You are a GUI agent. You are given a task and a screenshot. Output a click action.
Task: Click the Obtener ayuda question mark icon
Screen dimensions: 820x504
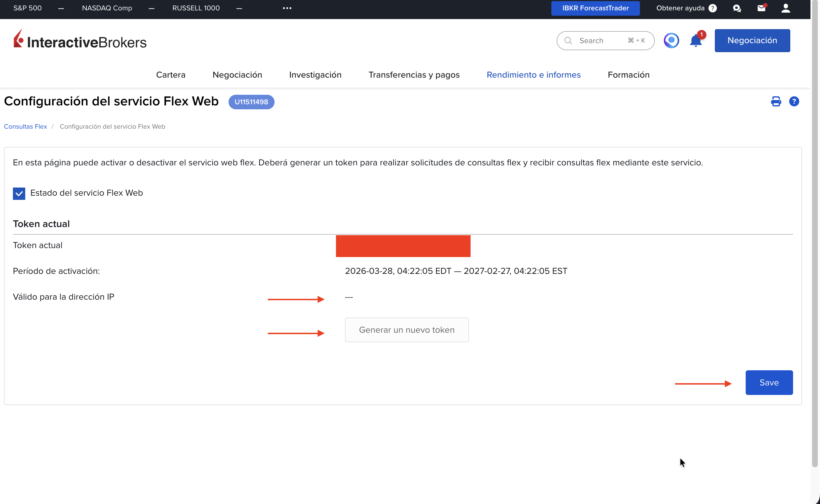[x=713, y=8]
